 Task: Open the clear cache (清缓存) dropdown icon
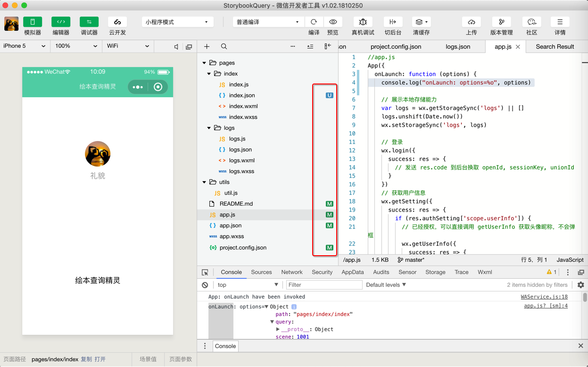(421, 22)
